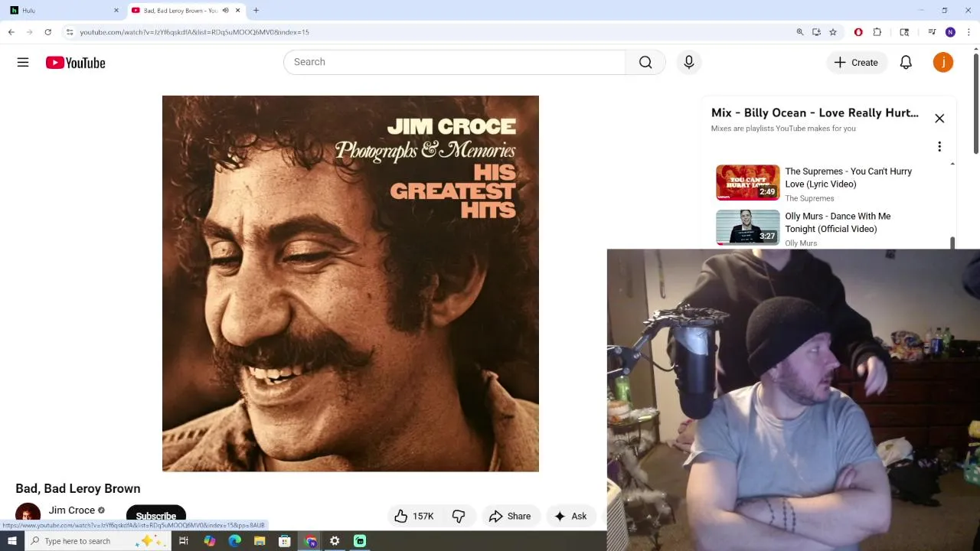Screen dimensions: 980x551
Task: Open File Explorer from the taskbar
Action: (260, 541)
